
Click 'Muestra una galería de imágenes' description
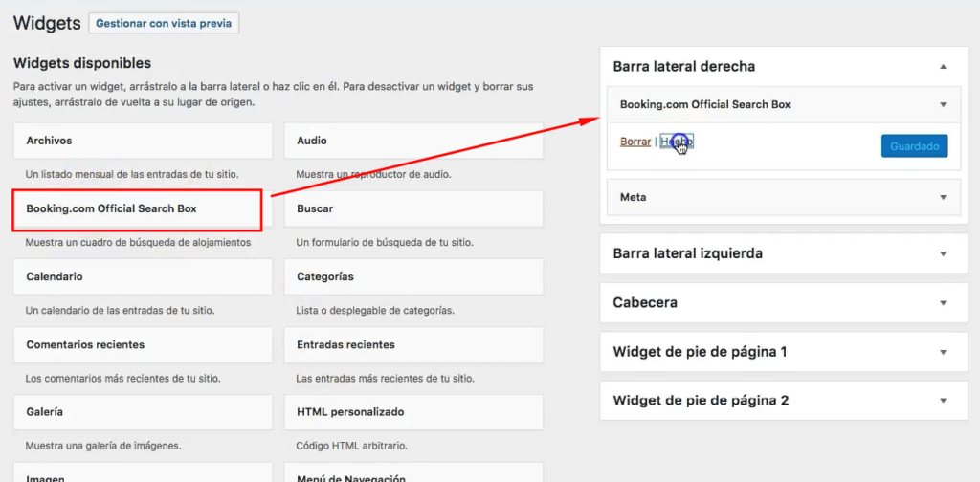(103, 447)
